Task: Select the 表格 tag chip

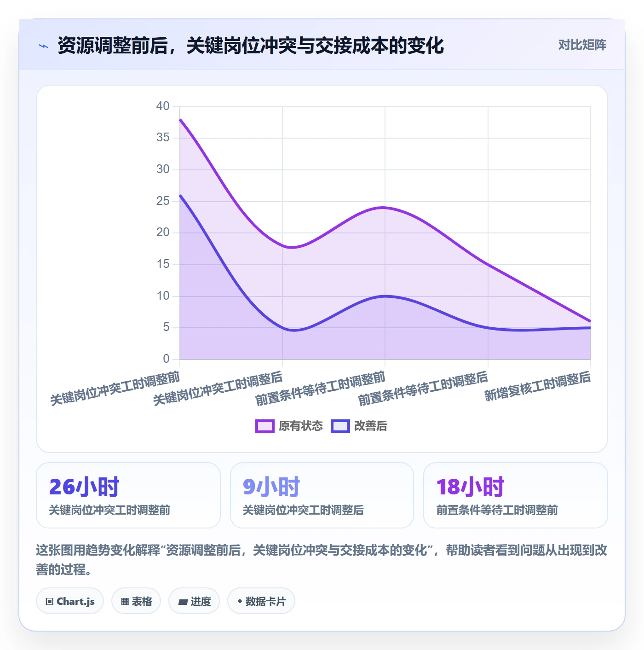Action: click(136, 601)
